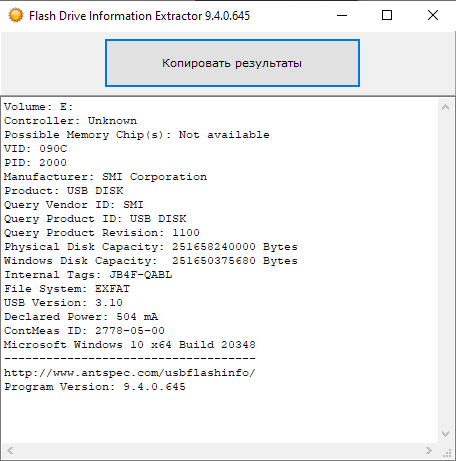Click 'Query Vendor ID: SMI' line
456x461 pixels.
[x=74, y=205]
